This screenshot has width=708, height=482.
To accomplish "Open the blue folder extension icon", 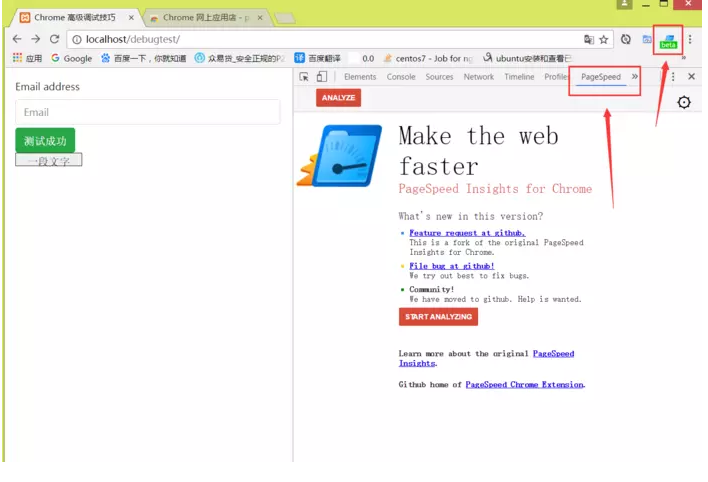I will click(x=647, y=40).
